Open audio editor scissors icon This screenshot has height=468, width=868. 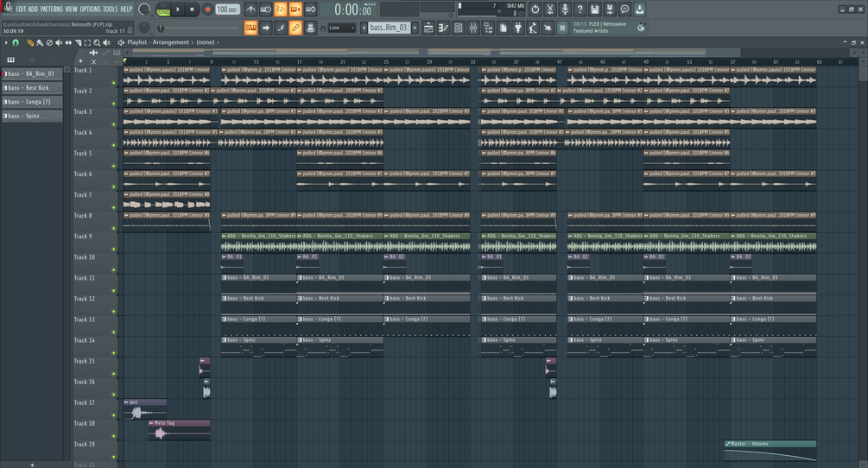tap(549, 9)
